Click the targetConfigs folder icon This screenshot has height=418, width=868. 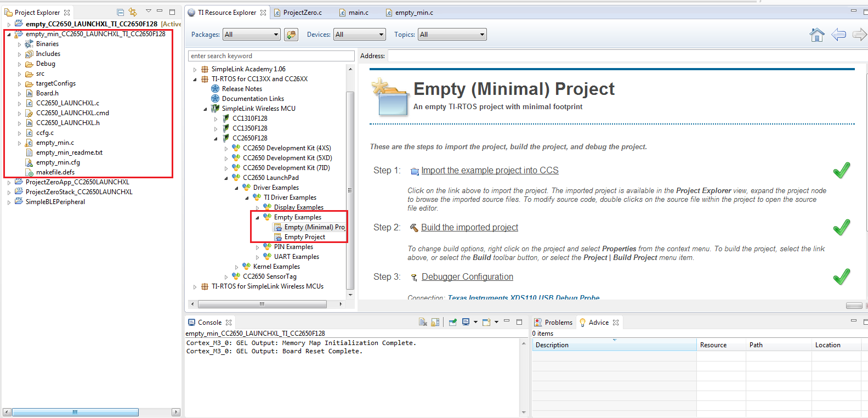tap(29, 83)
